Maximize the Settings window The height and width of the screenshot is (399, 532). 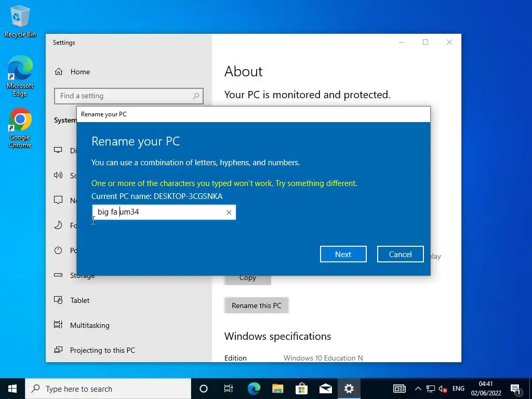[x=425, y=42]
